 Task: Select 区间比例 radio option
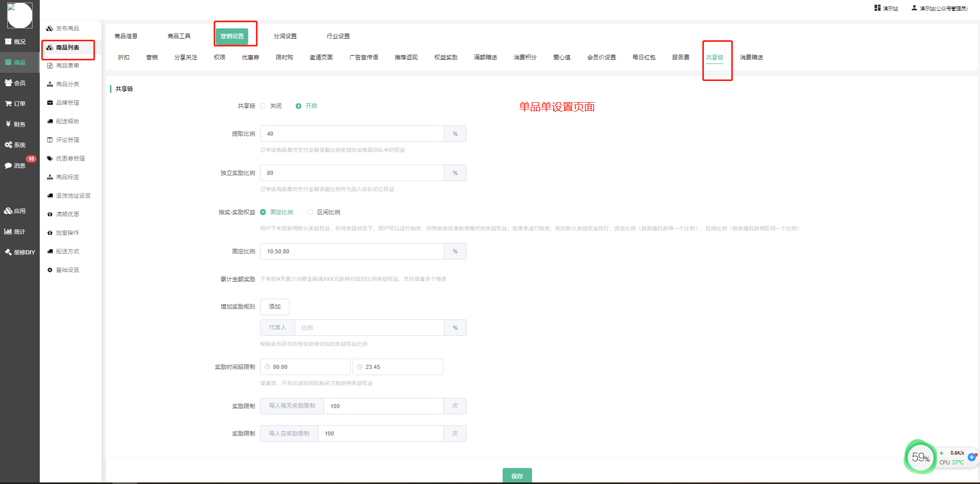tap(310, 212)
